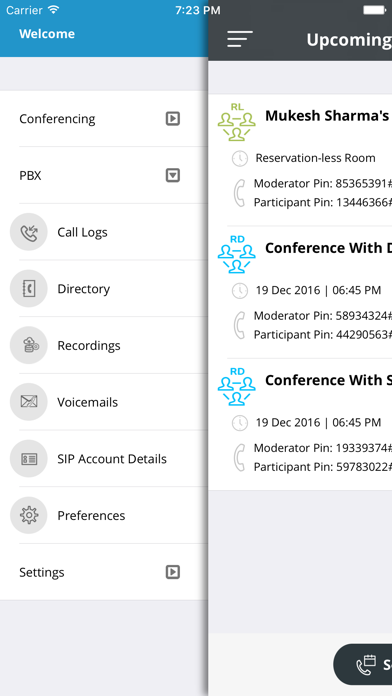Click the RD icon beside Conference With D
392x696 pixels.
(x=237, y=254)
